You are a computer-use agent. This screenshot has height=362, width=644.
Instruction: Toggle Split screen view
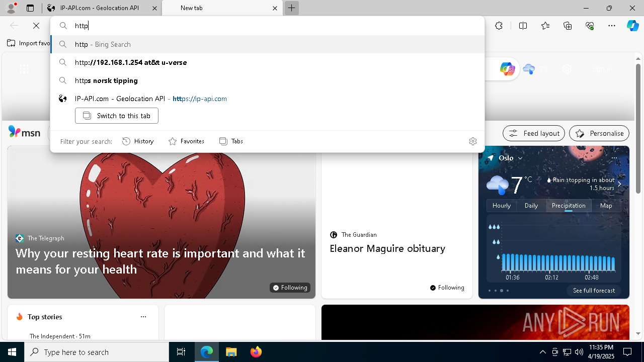coord(523,26)
